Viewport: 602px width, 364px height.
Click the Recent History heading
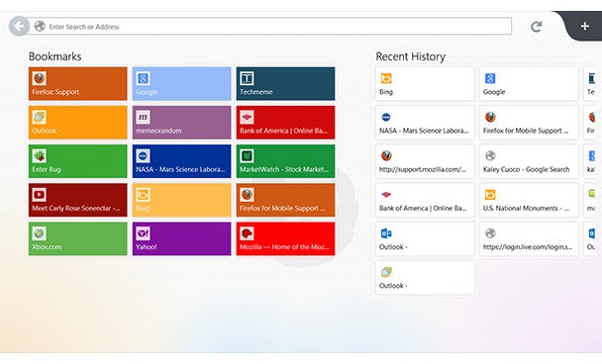point(411,56)
